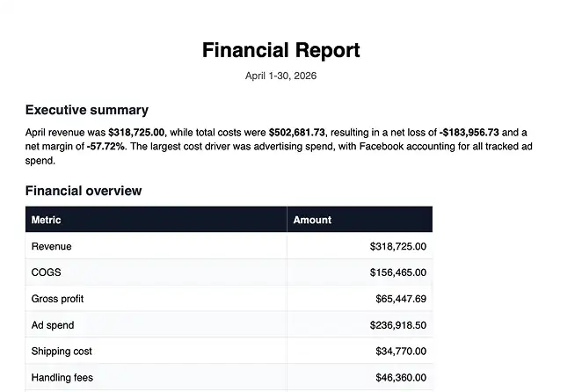Viewport: 575px width, 392px height.
Task: Select the Ad spend row label
Action: [53, 325]
